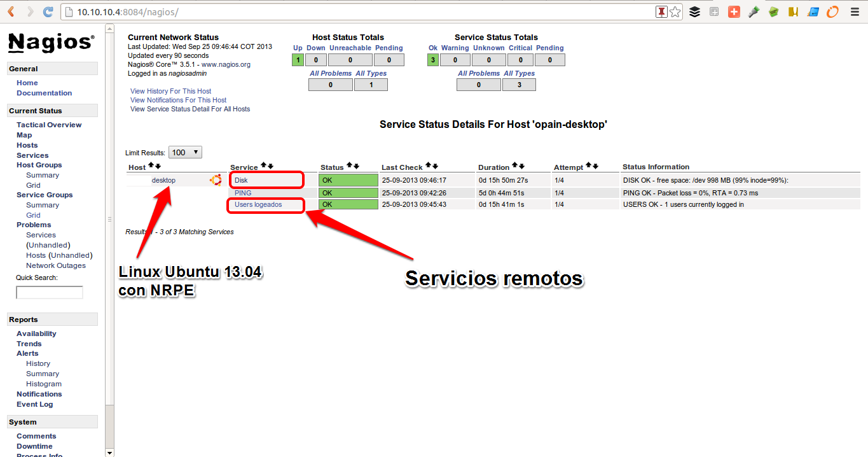Open Tactical Overview under Current Status

[49, 125]
